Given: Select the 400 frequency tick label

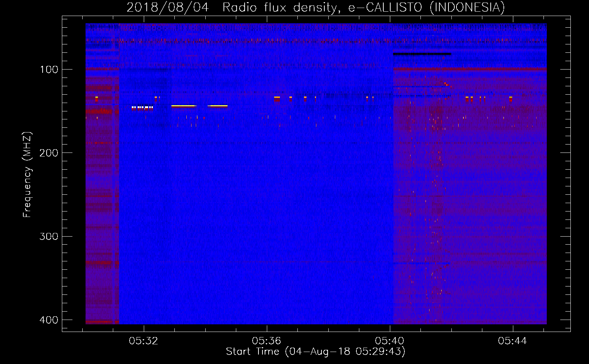Looking at the screenshot, I should [49, 320].
